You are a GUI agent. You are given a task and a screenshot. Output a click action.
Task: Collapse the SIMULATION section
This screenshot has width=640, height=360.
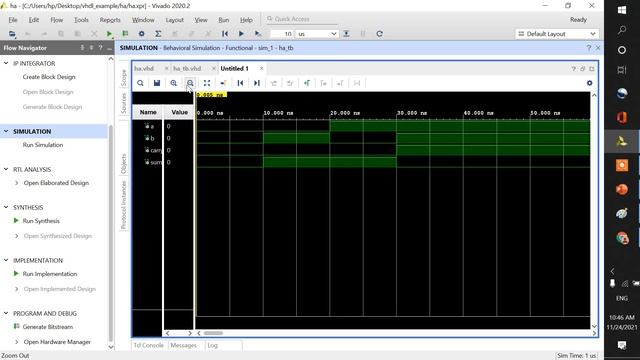(x=6, y=131)
